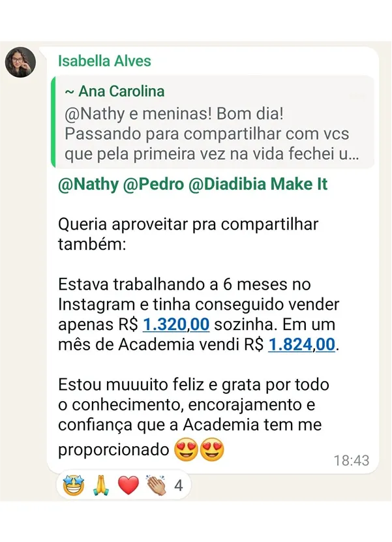
Task: Select the clapping hands reaction emoji
Action: pos(157,485)
